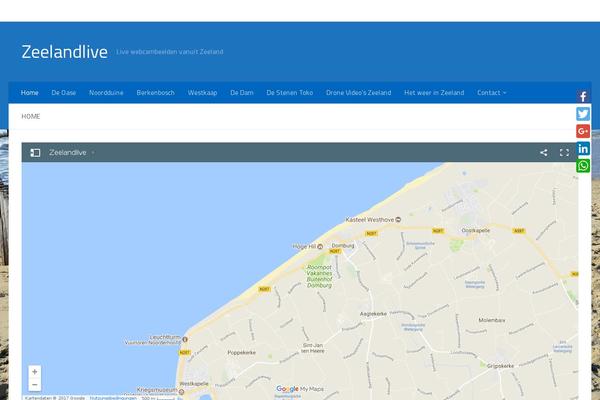600x400 pixels.
Task: Open the Noordduine page
Action: click(106, 93)
